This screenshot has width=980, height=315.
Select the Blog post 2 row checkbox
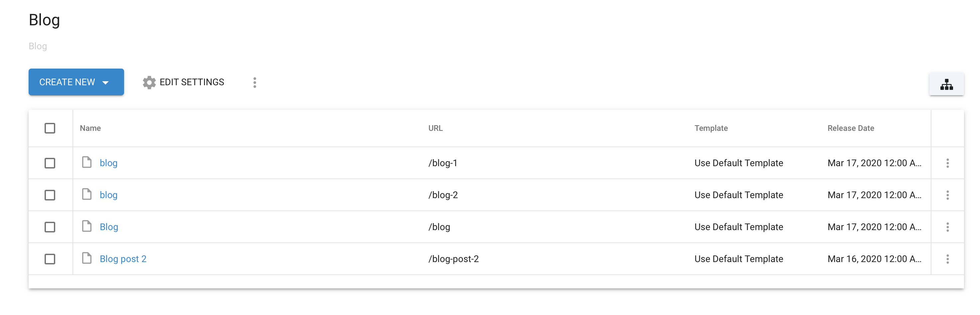coord(50,259)
